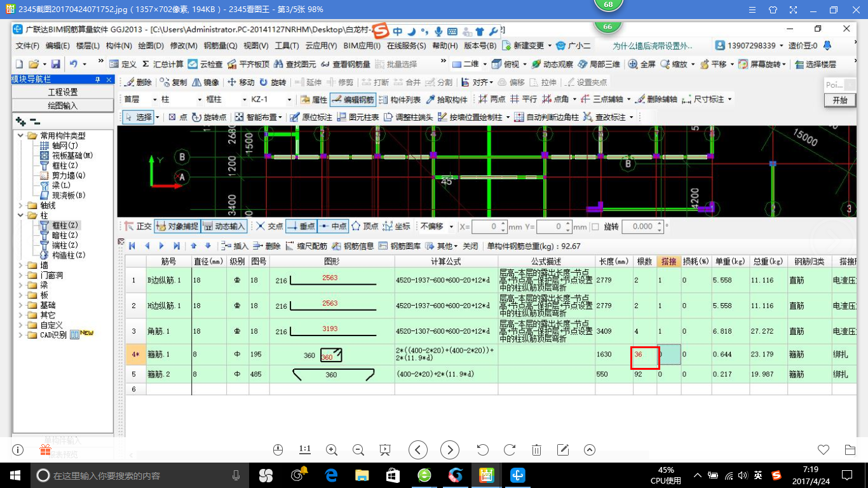Open the 工具(T) menu

(x=287, y=46)
